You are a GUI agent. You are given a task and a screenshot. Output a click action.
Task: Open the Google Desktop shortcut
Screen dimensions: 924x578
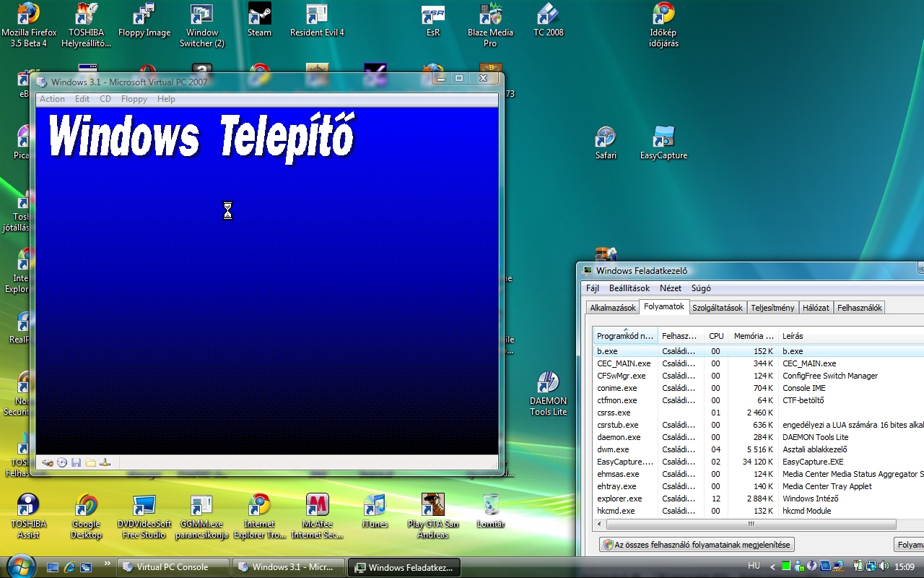tap(87, 516)
